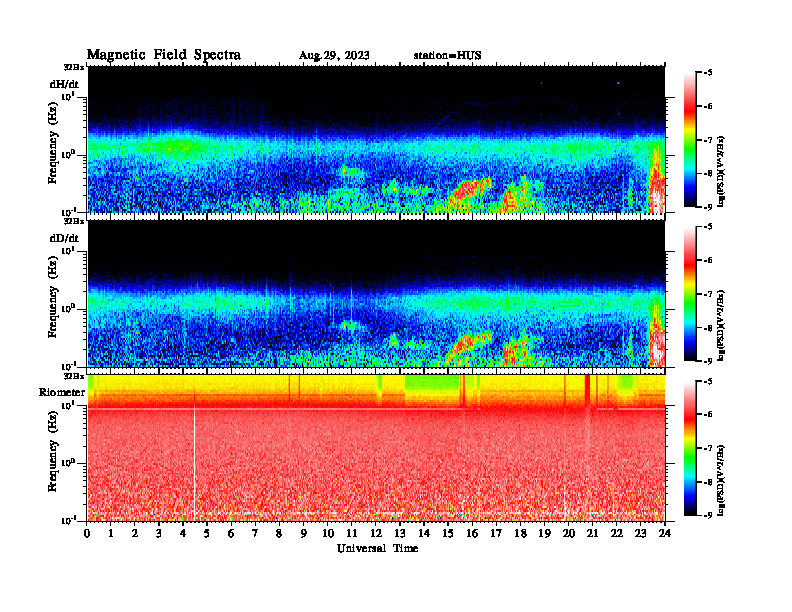The width and height of the screenshot is (792, 612).
Task: Click hour "1" on the time axis
Action: click(111, 533)
